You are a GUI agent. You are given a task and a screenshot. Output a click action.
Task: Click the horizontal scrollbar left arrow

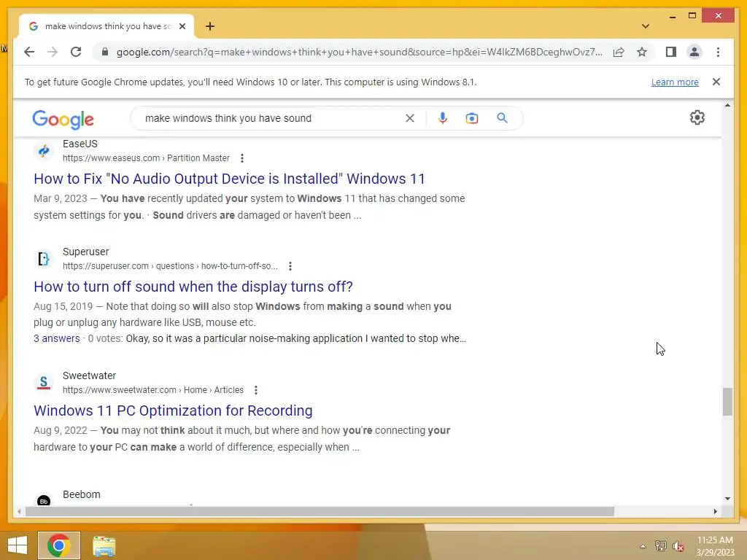click(18, 511)
